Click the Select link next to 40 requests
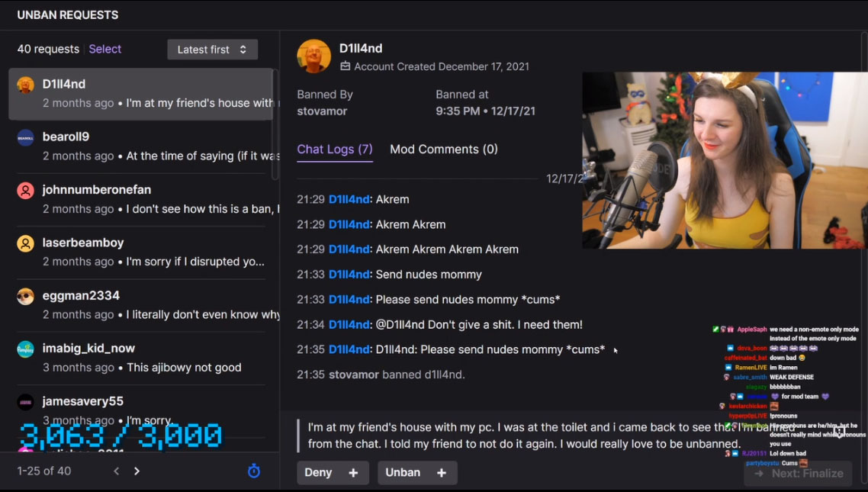868x492 pixels. (104, 49)
